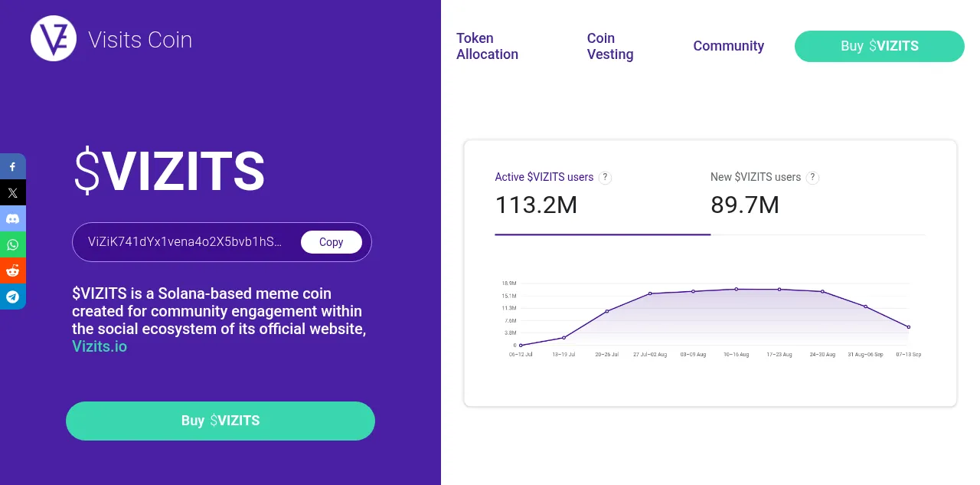Image resolution: width=980 pixels, height=485 pixels.
Task: Click the large Buy $VIZITS button below description
Action: [220, 421]
